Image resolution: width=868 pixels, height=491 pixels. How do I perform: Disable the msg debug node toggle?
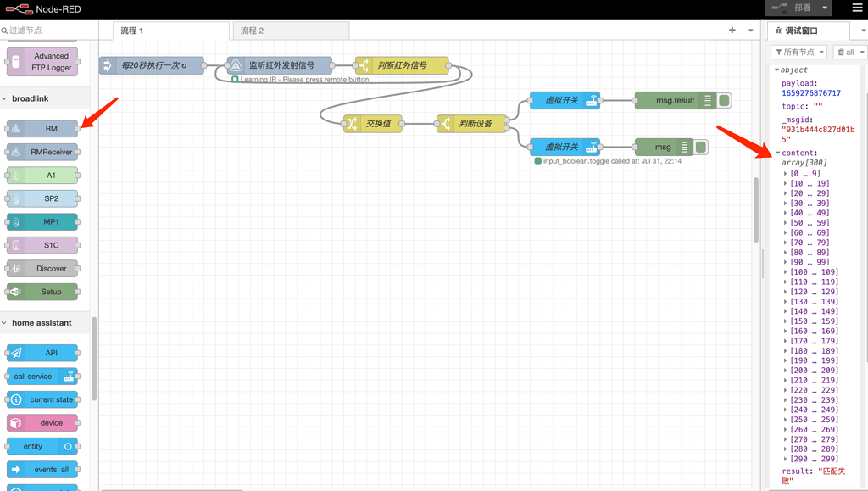701,147
